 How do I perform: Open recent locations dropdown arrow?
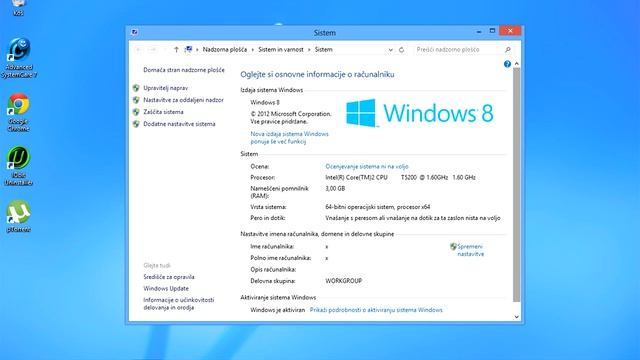165,49
